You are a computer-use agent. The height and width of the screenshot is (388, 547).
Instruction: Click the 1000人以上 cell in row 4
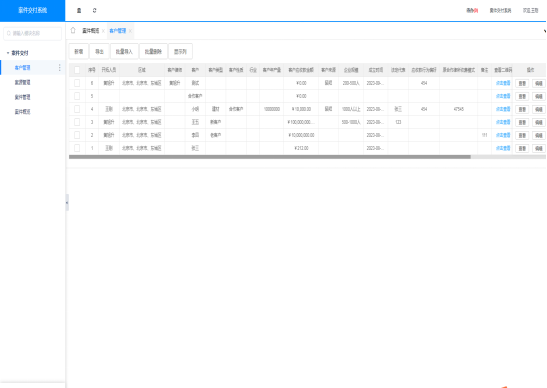[x=351, y=109]
